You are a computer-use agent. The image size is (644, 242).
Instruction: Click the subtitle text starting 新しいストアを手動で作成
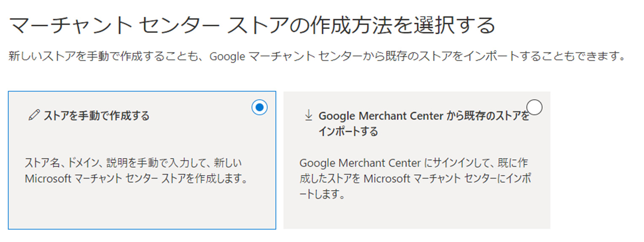[317, 56]
